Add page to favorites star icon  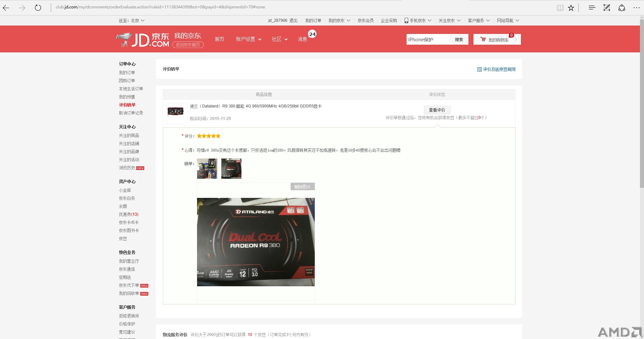[571, 8]
